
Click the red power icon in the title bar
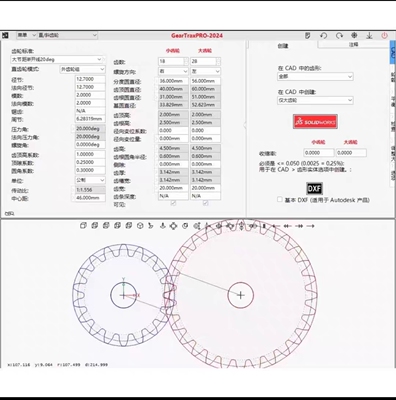click(384, 35)
